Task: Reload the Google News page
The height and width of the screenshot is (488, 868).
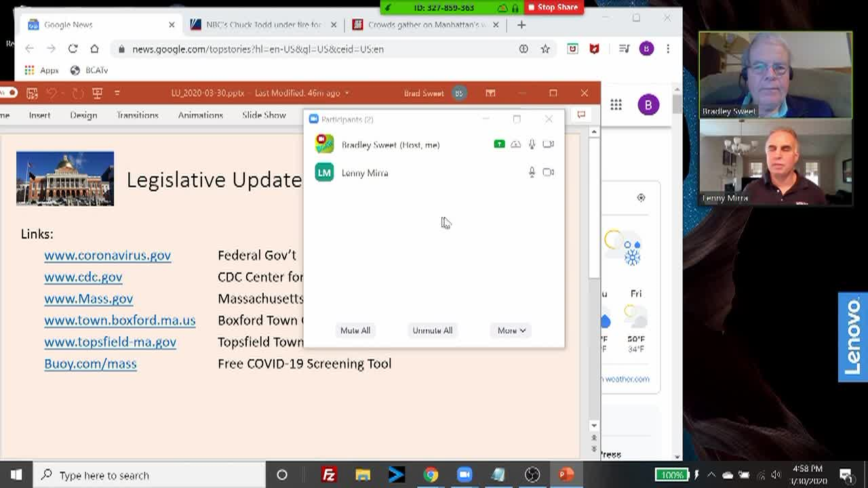Action: click(73, 49)
